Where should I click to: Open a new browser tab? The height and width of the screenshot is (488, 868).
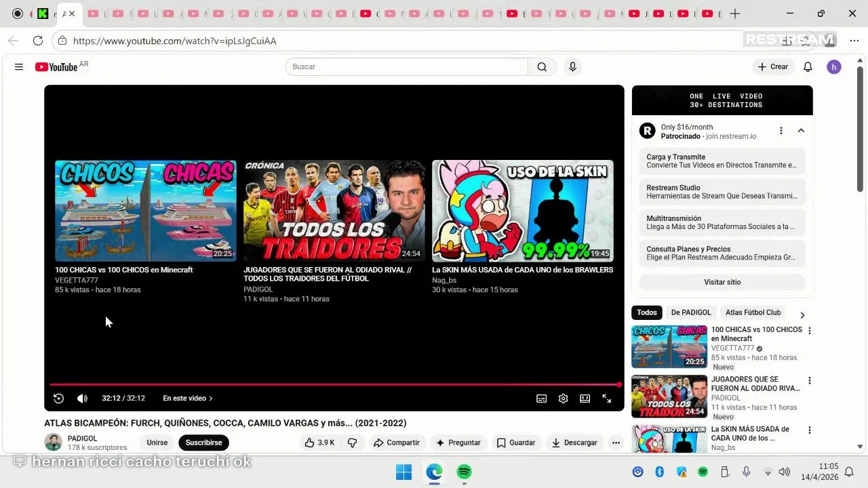(x=734, y=14)
